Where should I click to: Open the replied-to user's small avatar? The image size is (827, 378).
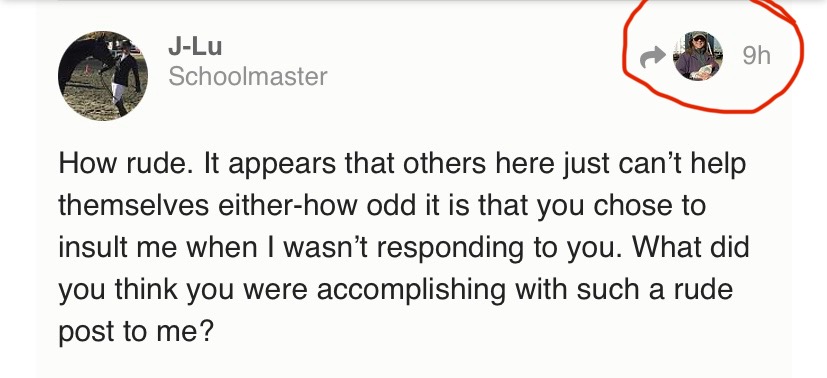tap(698, 55)
